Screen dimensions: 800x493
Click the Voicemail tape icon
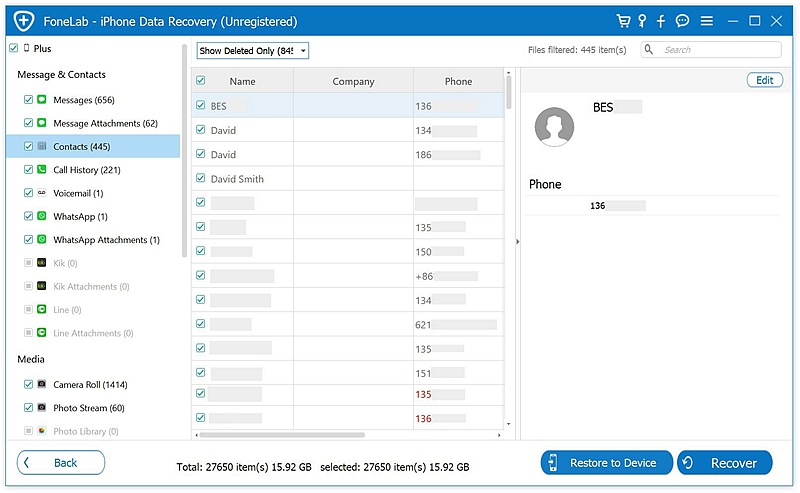pyautogui.click(x=42, y=193)
